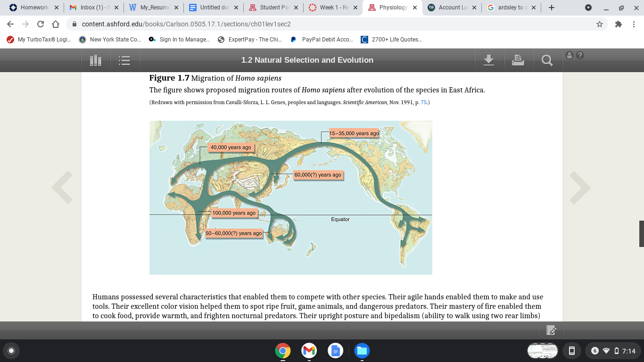Go to the previous page arrow
This screenshot has width=644, height=362.
pyautogui.click(x=62, y=187)
